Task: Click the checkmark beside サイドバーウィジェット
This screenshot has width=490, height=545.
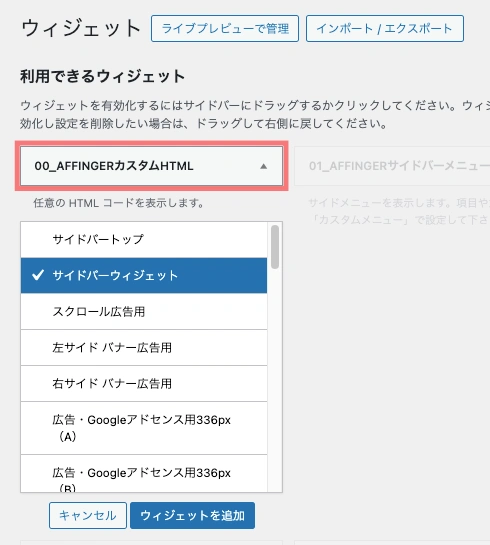Action: 38,275
